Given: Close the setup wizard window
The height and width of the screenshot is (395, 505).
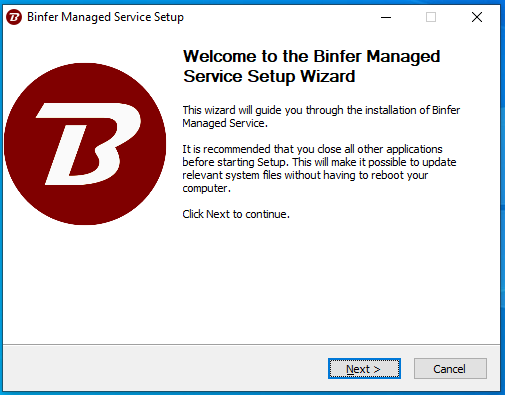Looking at the screenshot, I should (477, 17).
